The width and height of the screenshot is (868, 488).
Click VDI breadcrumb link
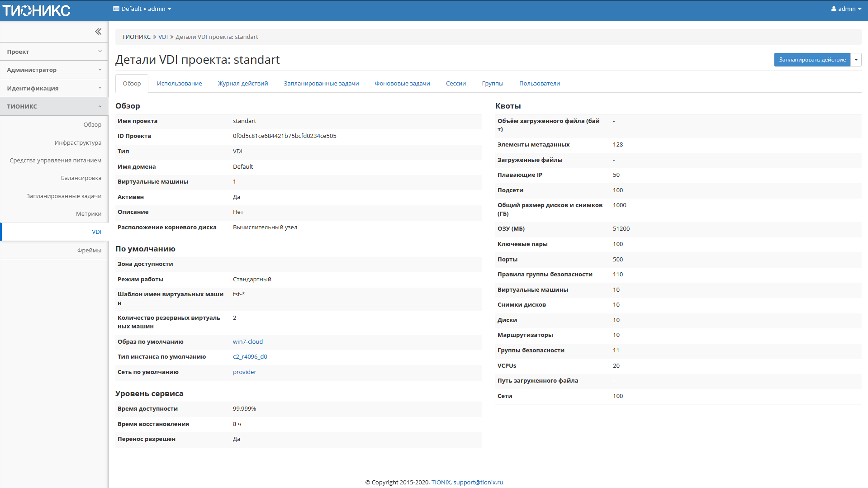pos(163,37)
